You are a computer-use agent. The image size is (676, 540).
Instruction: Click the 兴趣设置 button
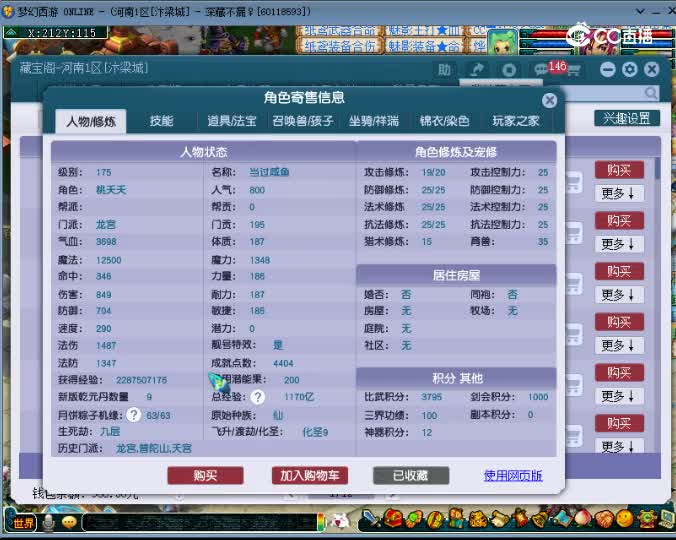627,118
